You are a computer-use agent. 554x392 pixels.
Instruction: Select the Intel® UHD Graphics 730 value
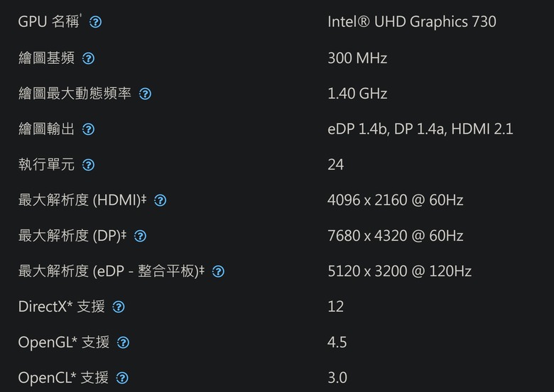[412, 22]
